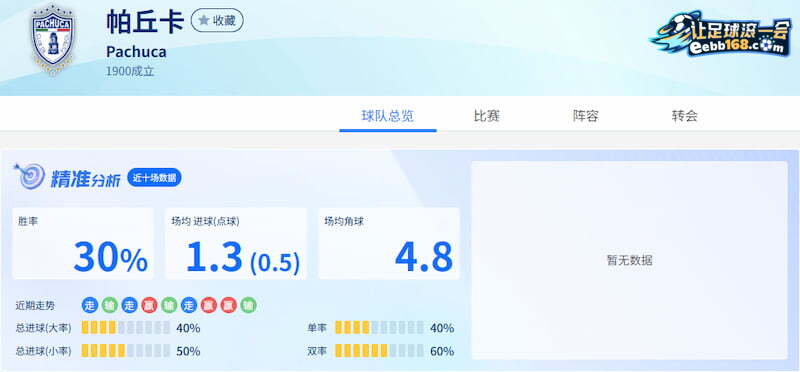This screenshot has height=372, width=800.
Task: Click the 单率 40% progress bar
Action: point(379,328)
